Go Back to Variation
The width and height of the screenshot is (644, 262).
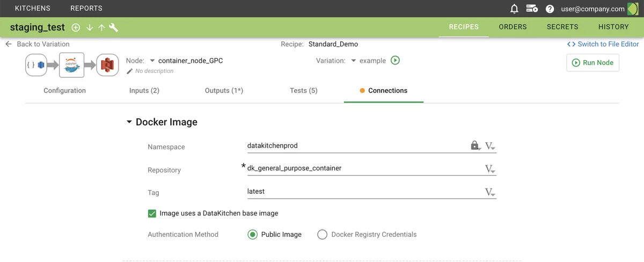[x=43, y=44]
